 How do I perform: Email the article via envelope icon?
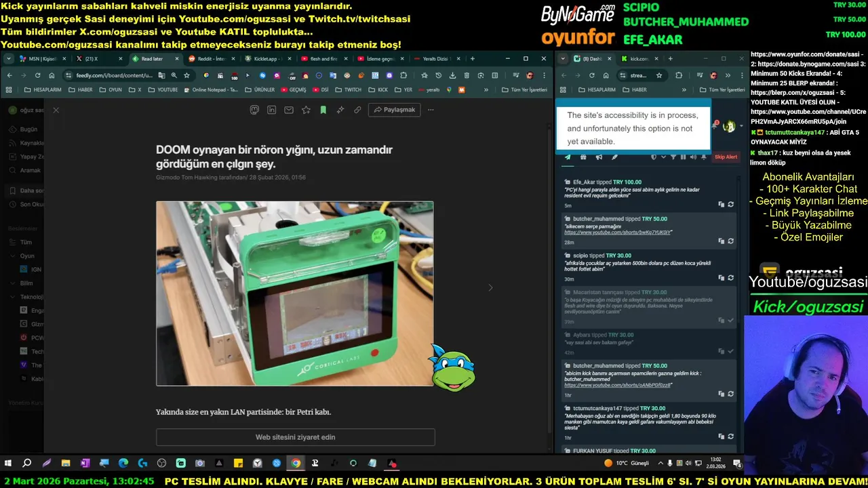[x=289, y=110]
